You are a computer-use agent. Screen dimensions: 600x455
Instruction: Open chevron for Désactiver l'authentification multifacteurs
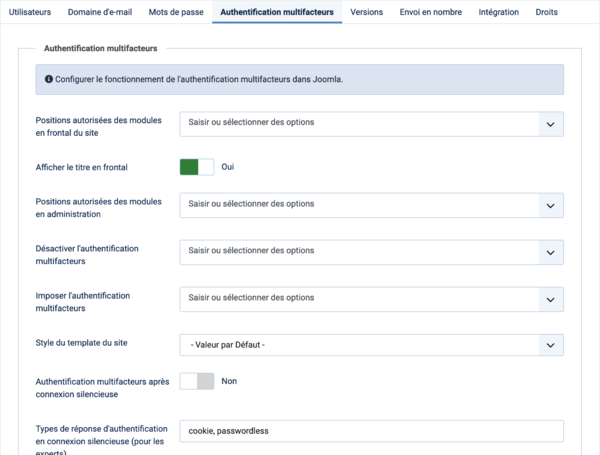tap(551, 253)
